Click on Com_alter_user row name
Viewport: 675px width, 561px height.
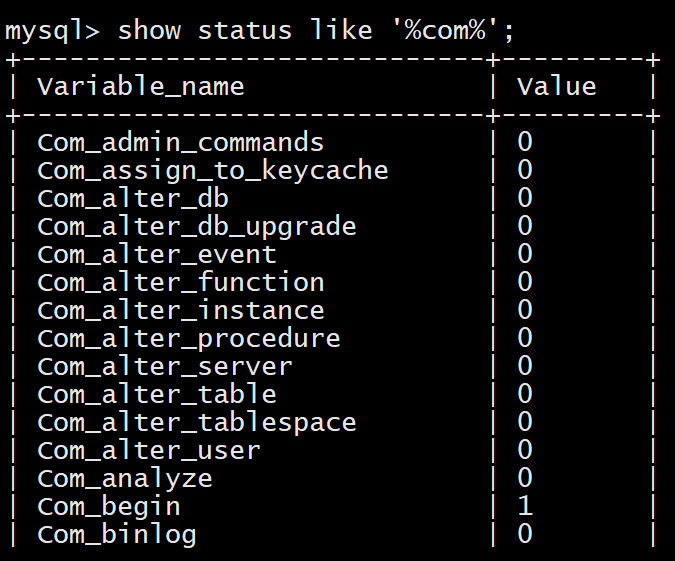[x=148, y=450]
